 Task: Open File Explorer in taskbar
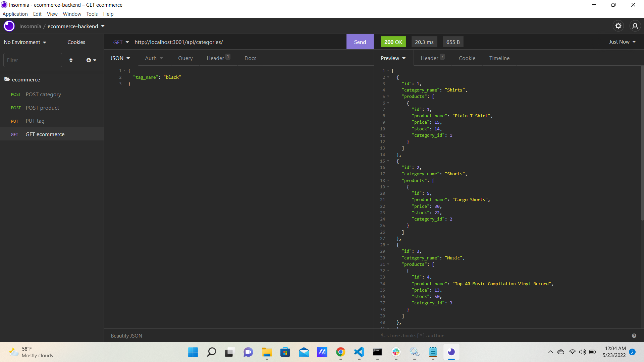click(267, 352)
